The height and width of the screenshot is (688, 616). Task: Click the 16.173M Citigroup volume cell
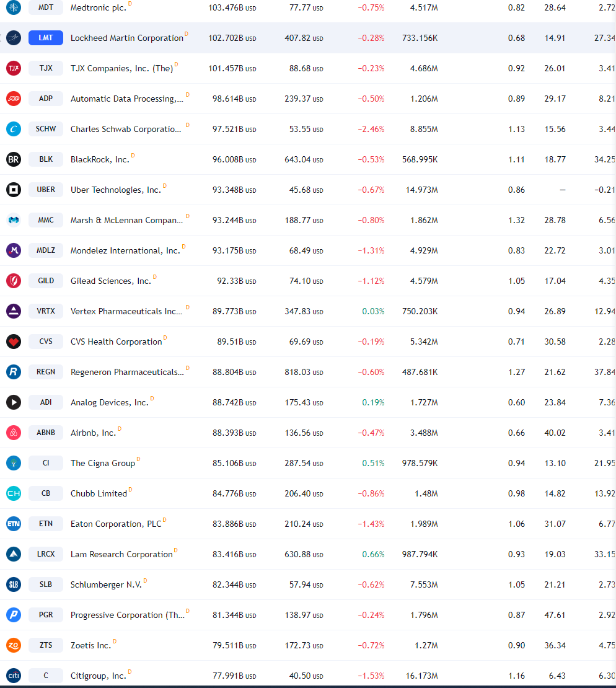(x=421, y=676)
